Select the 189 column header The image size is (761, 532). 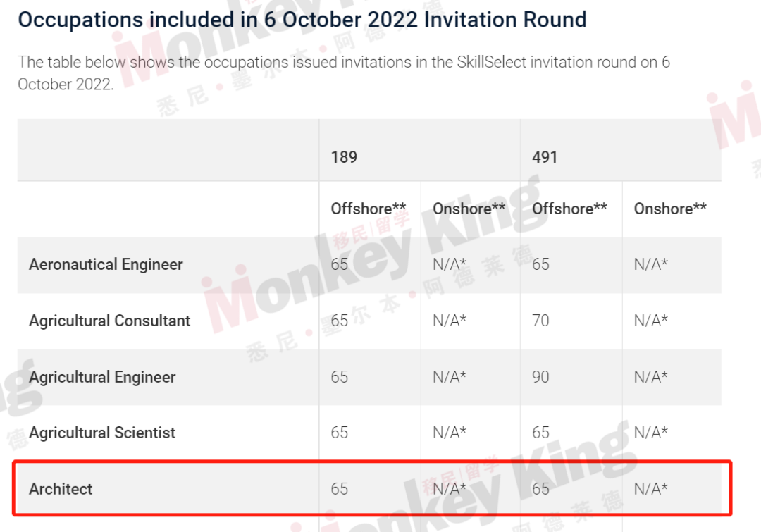344,157
